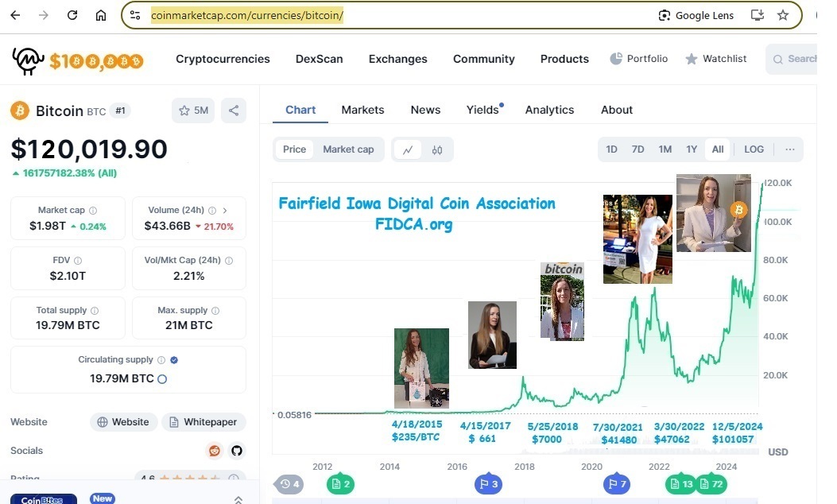The width and height of the screenshot is (837, 504).
Task: Select the line chart type icon
Action: (x=408, y=150)
